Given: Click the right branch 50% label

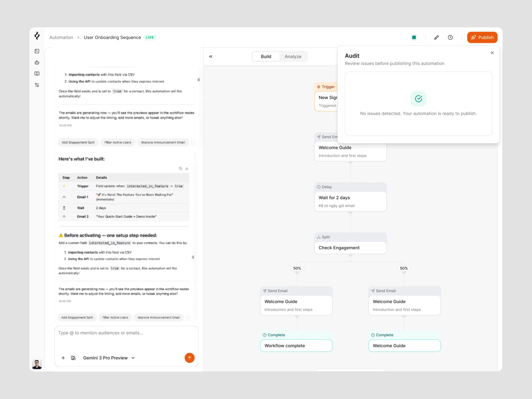Looking at the screenshot, I should click(x=404, y=269).
